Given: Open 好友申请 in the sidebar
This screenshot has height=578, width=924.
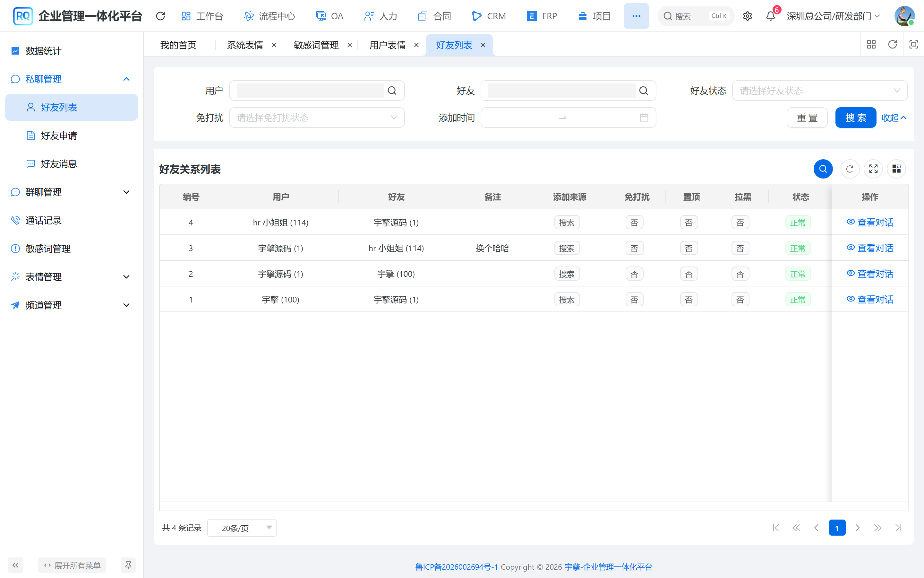Looking at the screenshot, I should pyautogui.click(x=72, y=136).
